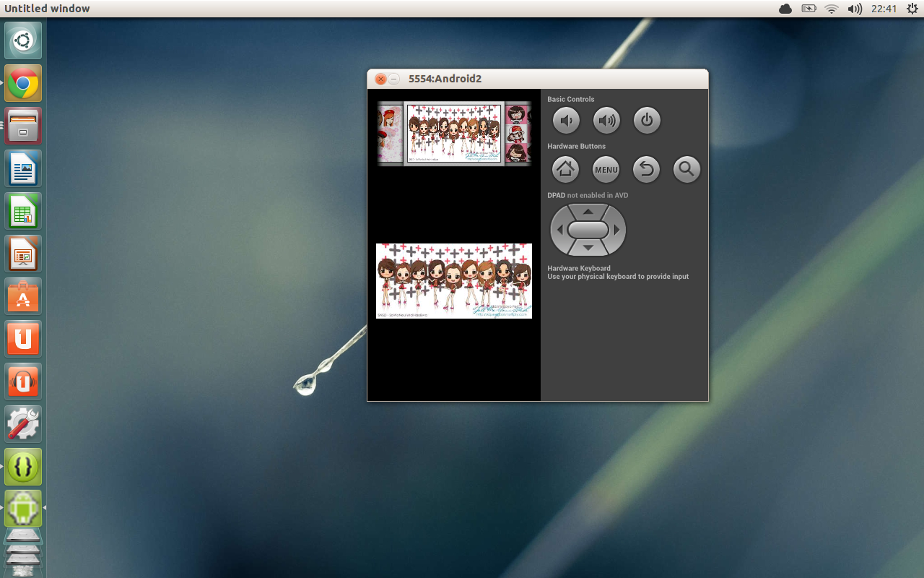This screenshot has height=578, width=924.
Task: Click the emulator Power button
Action: [647, 121]
